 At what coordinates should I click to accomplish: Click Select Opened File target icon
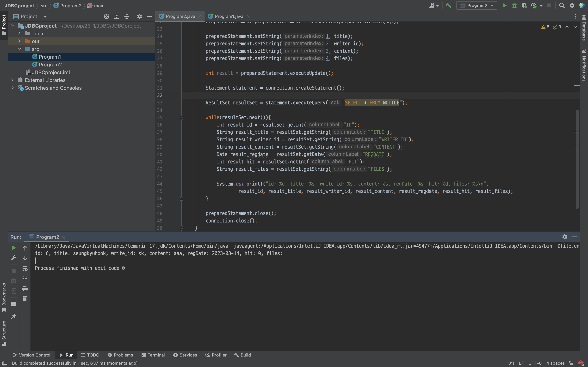[x=106, y=16]
